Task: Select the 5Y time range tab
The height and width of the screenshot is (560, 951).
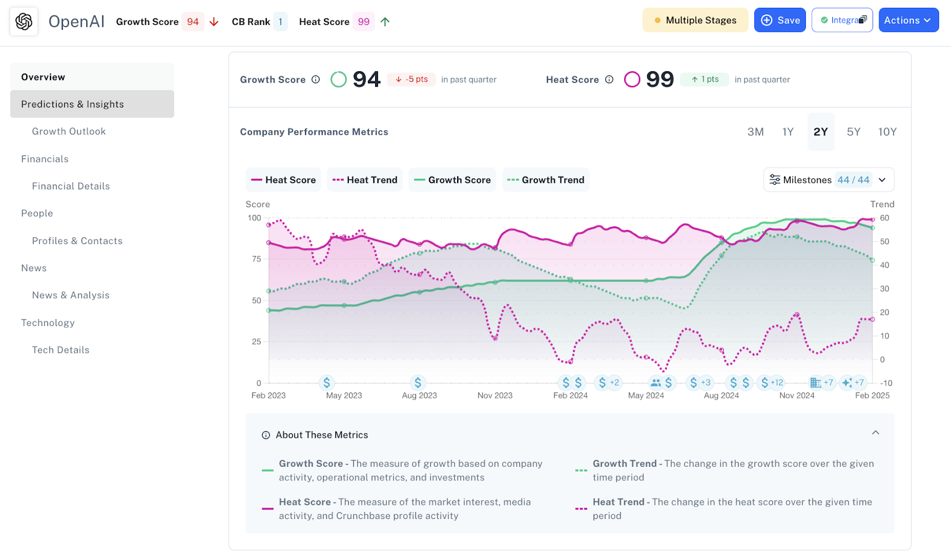Action: (x=854, y=132)
